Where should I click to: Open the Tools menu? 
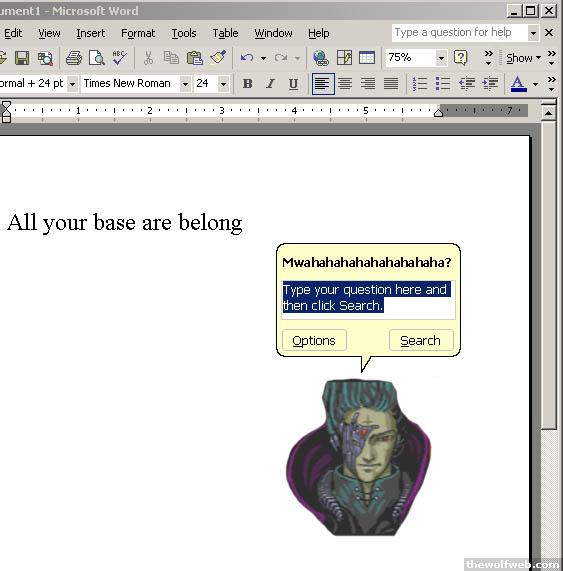click(184, 33)
